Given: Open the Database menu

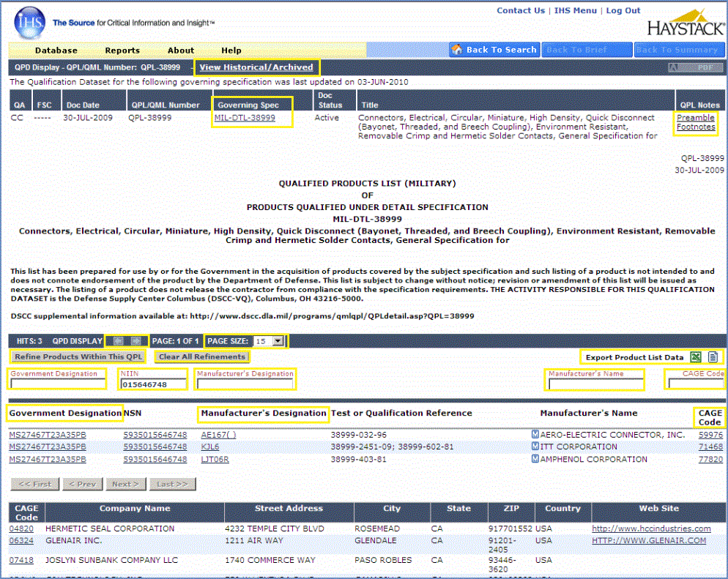Looking at the screenshot, I should coord(56,50).
